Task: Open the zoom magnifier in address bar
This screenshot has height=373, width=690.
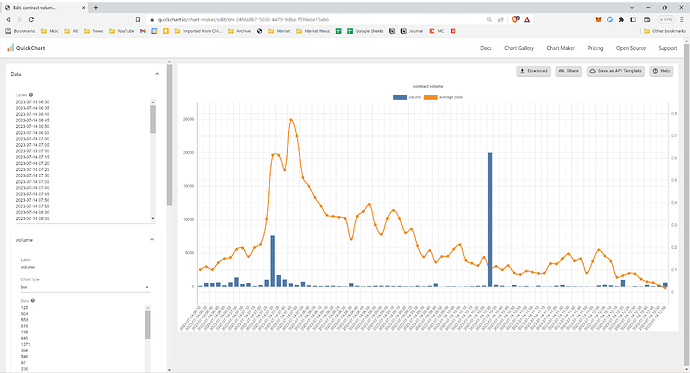Action: coord(489,20)
